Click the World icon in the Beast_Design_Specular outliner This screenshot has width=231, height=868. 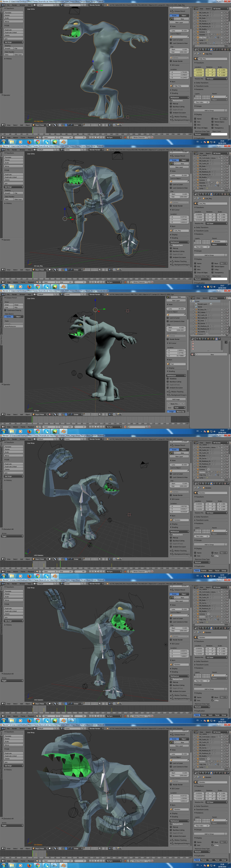[197, 307]
